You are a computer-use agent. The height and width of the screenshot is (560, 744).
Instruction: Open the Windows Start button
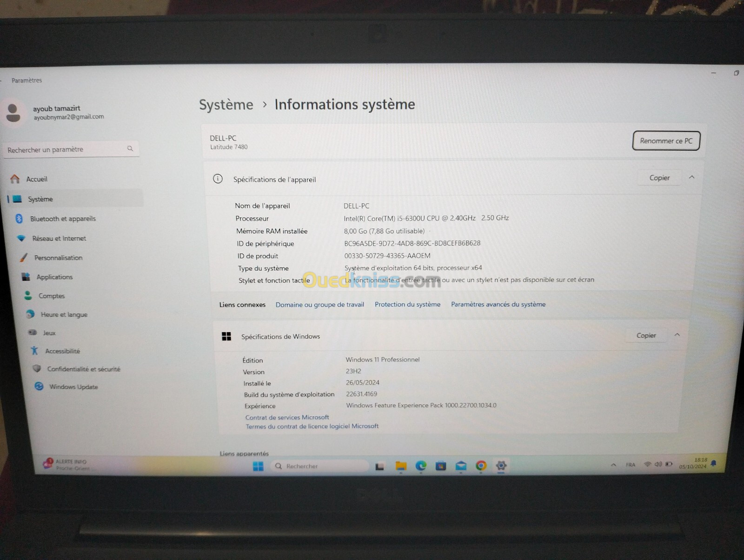258,466
